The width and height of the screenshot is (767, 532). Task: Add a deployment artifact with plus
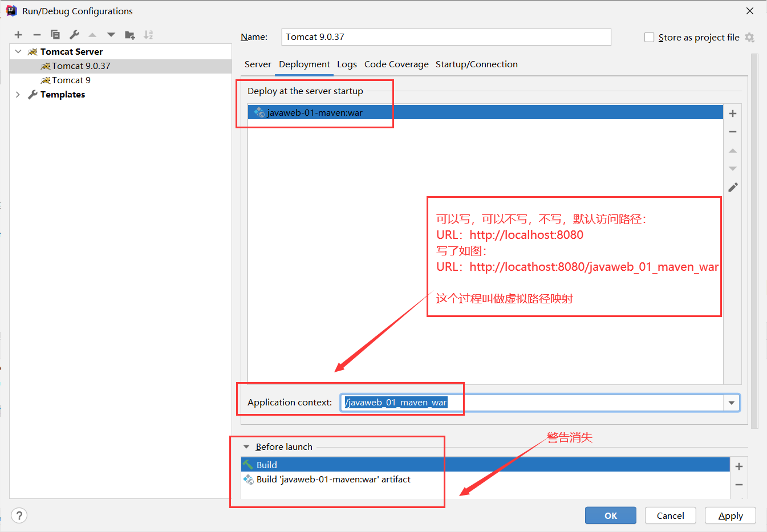coord(733,113)
